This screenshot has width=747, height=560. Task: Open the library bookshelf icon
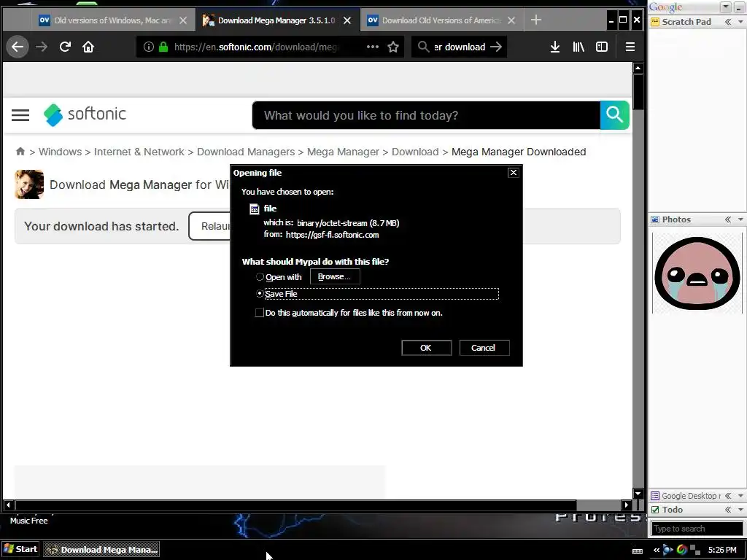coord(578,47)
